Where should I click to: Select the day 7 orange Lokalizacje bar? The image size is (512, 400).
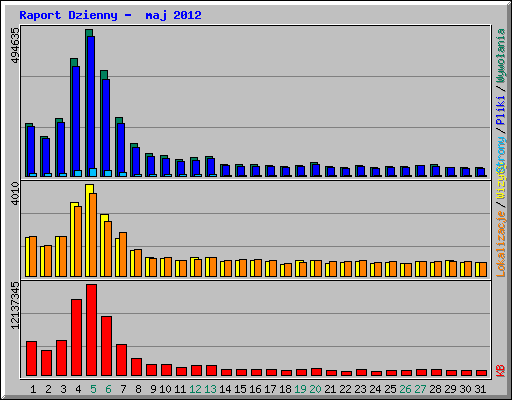(123, 254)
